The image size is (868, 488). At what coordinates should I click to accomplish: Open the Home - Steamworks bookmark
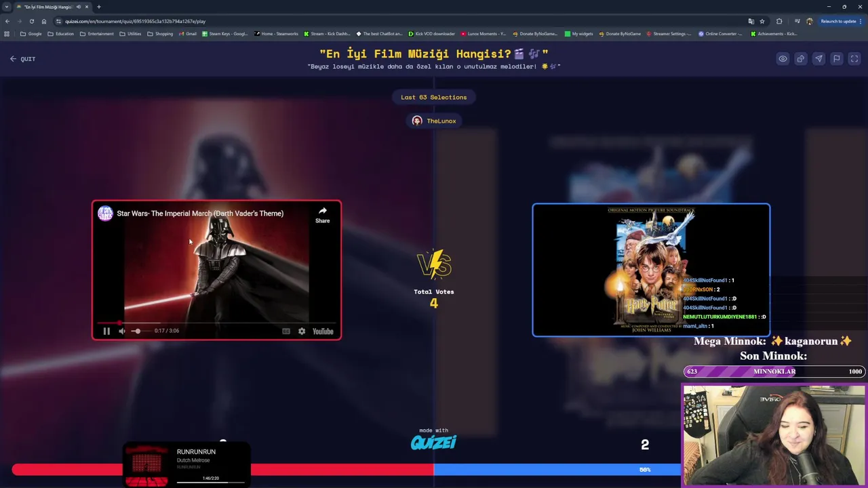(x=277, y=34)
